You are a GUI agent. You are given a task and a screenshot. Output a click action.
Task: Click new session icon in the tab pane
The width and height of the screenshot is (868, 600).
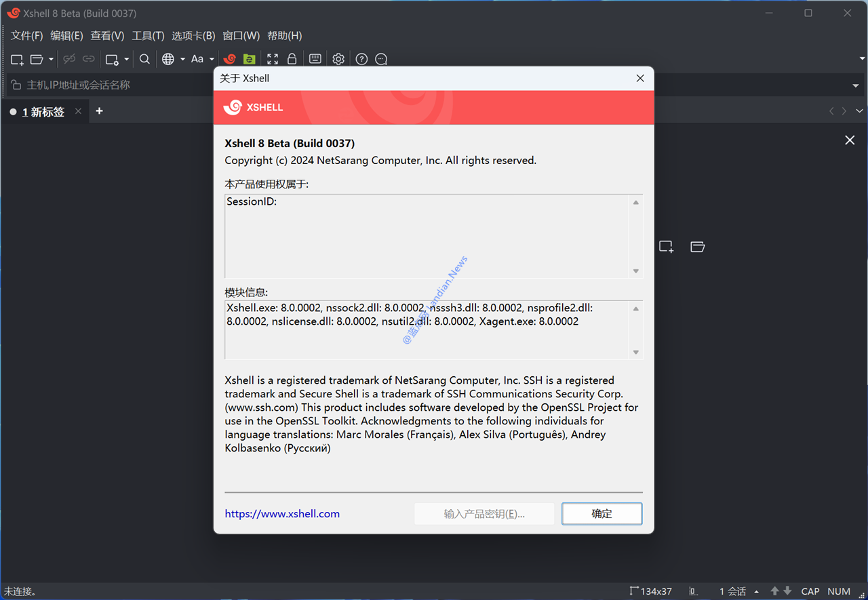pyautogui.click(x=667, y=247)
